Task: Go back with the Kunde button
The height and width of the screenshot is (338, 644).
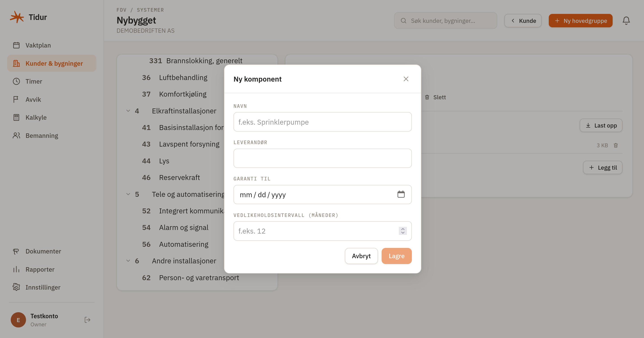Action: pos(523,20)
